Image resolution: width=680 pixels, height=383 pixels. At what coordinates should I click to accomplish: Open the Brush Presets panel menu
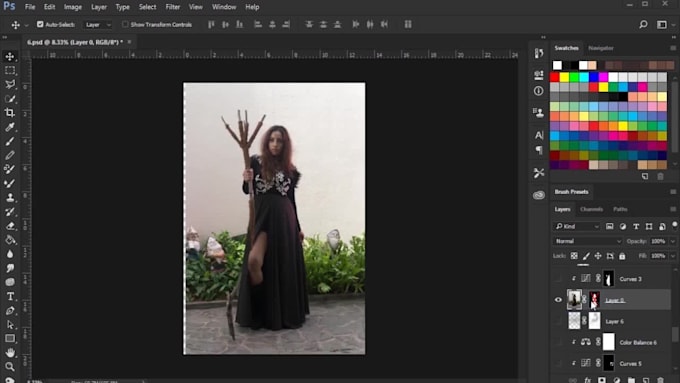[x=673, y=192]
